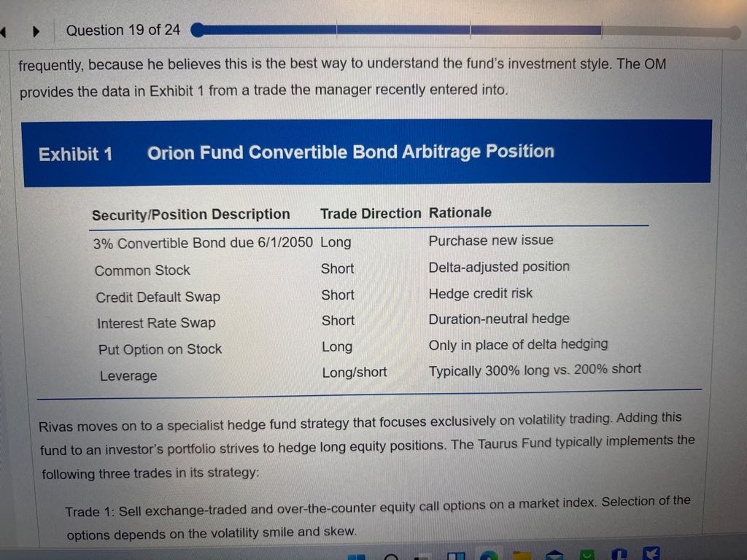Click the "Credit Default Swap" table row
This screenshot has height=560, width=747.
[158, 297]
